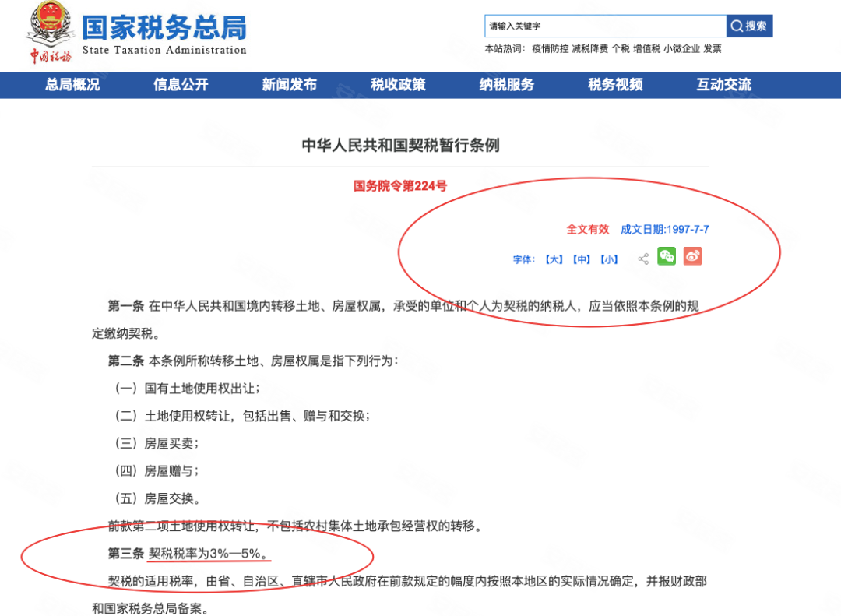The height and width of the screenshot is (616, 841).
Task: Share the article via the WeChat icon
Action: pyautogui.click(x=667, y=256)
